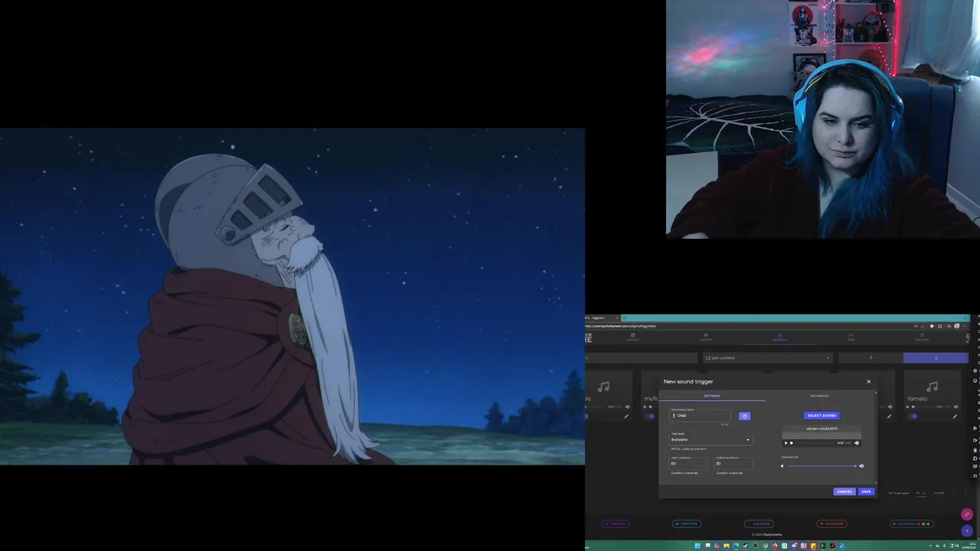
Task: Open the Items per page dropdown
Action: (920, 493)
